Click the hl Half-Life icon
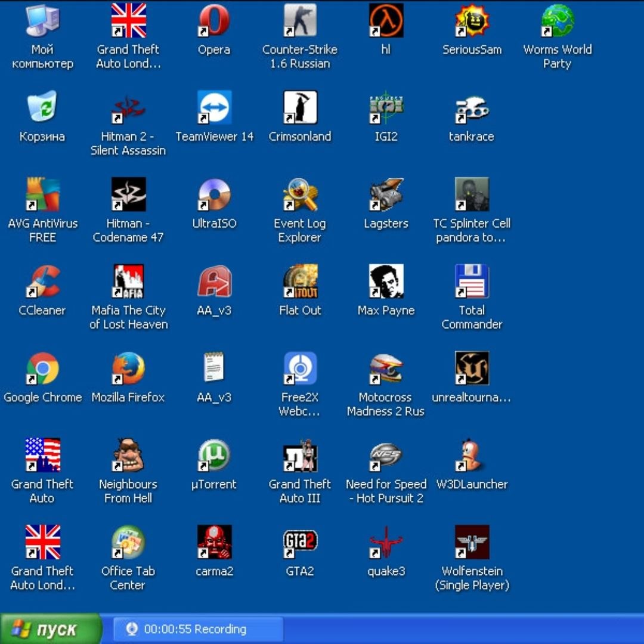 tap(386, 20)
